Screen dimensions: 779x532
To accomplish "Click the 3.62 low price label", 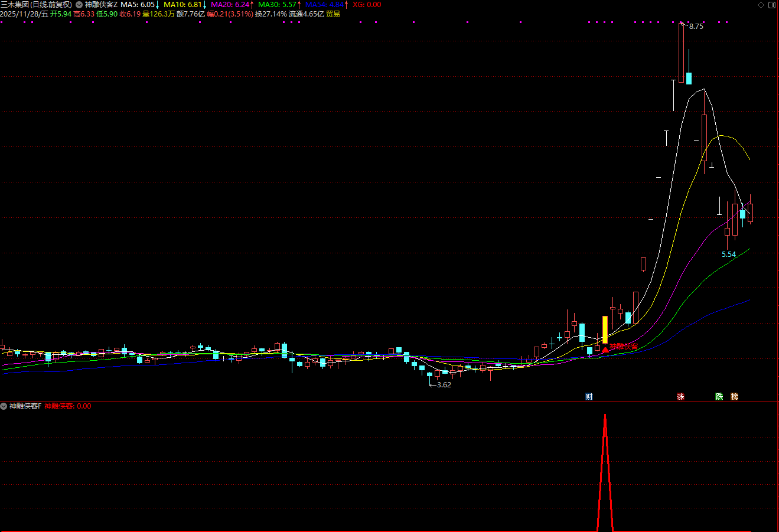I will pyautogui.click(x=443, y=385).
